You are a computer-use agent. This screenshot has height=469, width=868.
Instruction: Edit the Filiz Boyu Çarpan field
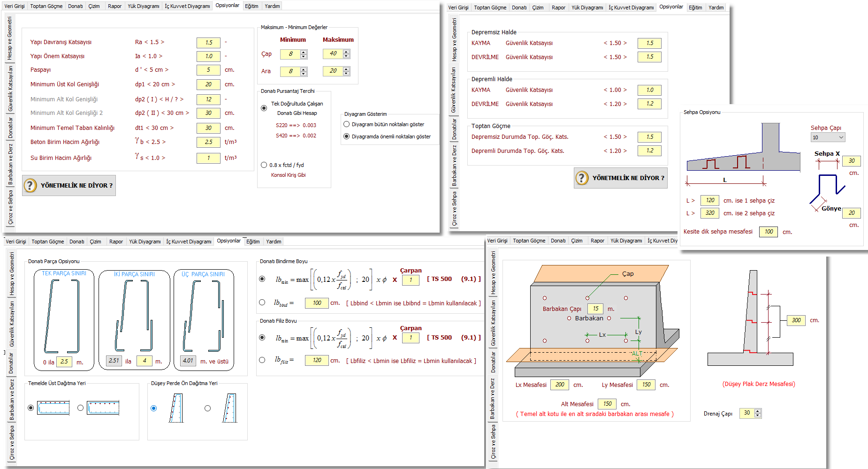coord(411,338)
